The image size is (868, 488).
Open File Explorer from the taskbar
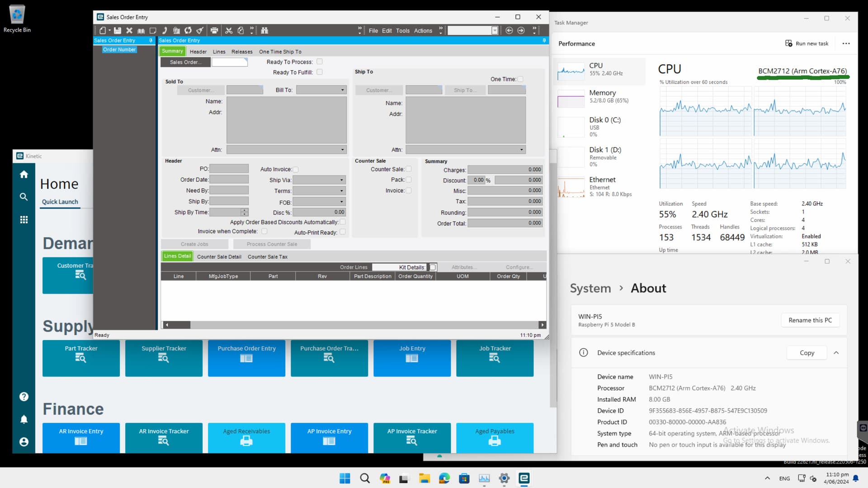coord(424,478)
